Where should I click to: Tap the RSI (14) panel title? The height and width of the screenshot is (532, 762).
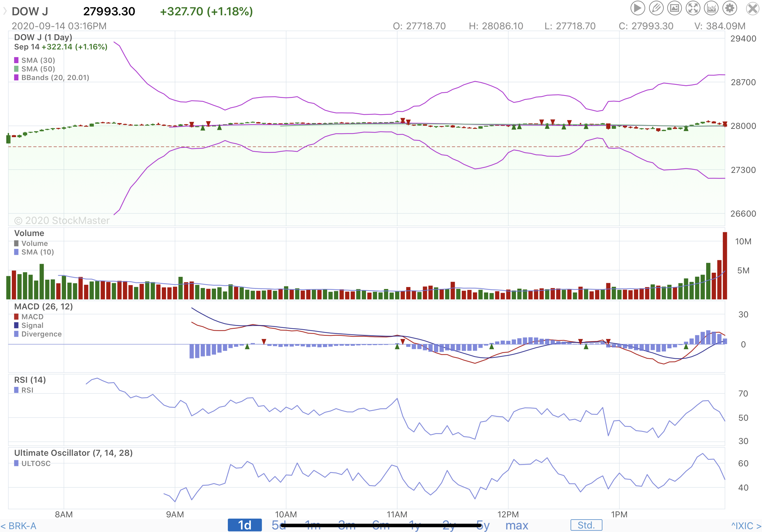(x=30, y=380)
